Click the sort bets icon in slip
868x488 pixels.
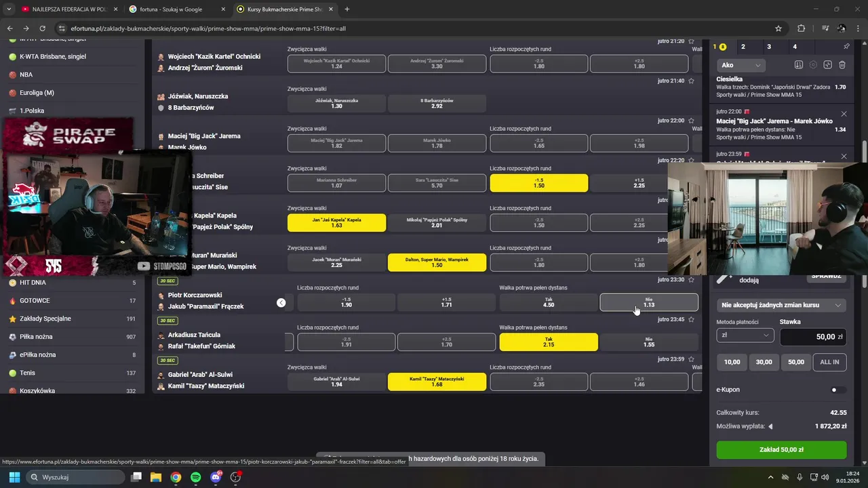[798, 65]
